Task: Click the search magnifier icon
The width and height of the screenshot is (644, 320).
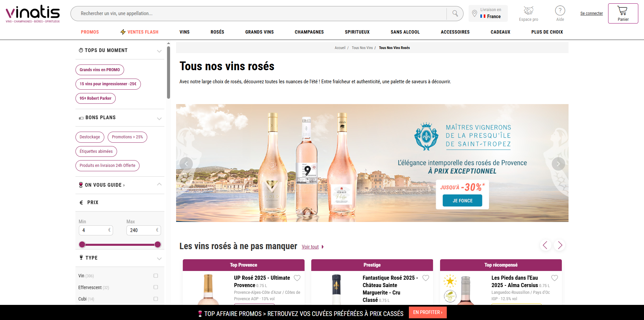Action: 455,13
